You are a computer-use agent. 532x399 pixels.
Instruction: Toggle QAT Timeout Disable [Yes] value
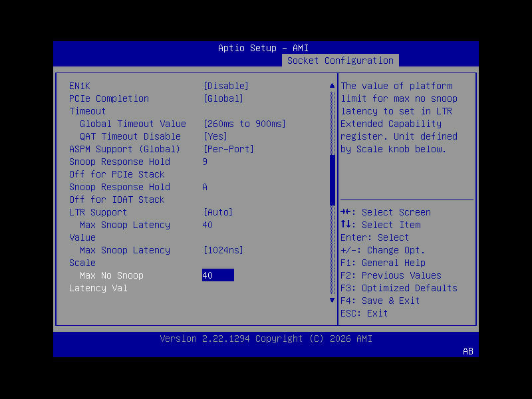[215, 136]
